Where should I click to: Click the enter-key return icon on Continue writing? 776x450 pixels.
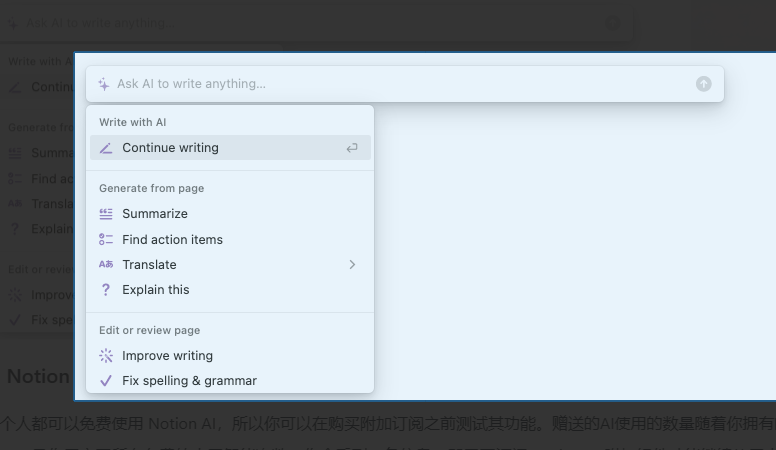[x=352, y=148]
